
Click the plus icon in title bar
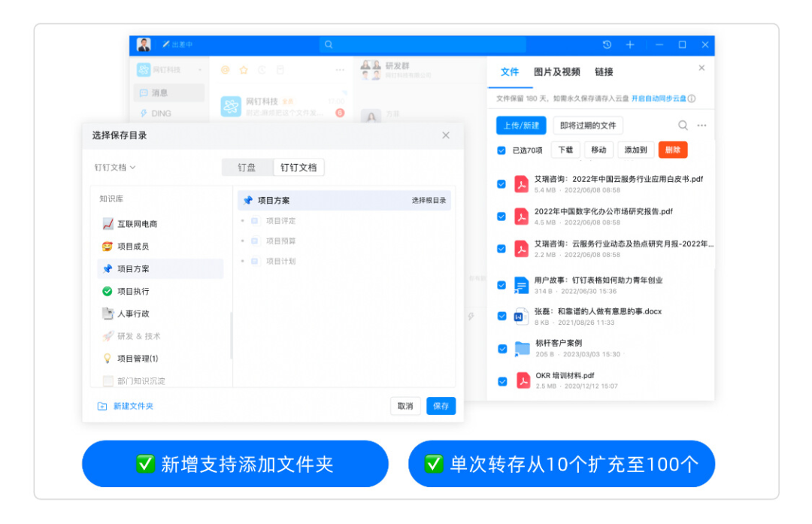point(630,45)
